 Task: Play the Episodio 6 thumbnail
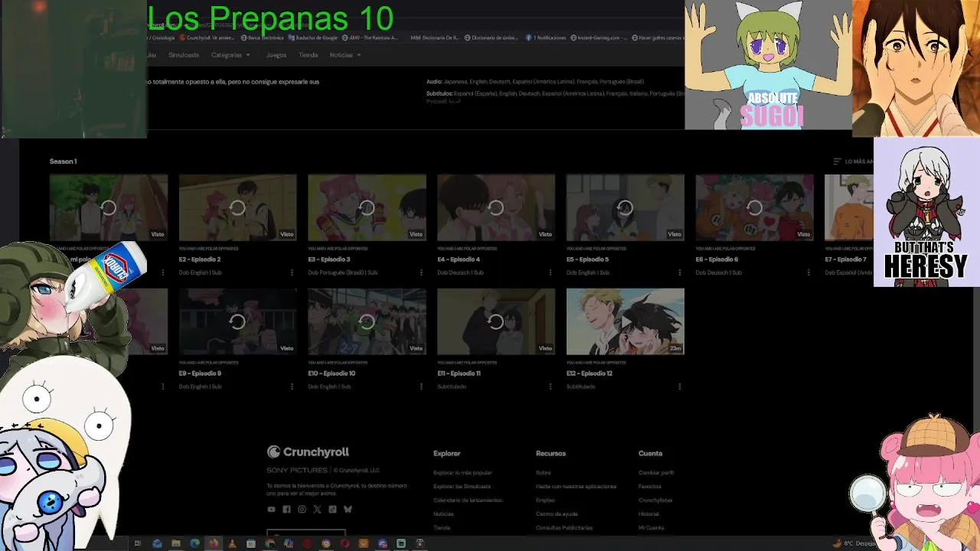tap(754, 207)
